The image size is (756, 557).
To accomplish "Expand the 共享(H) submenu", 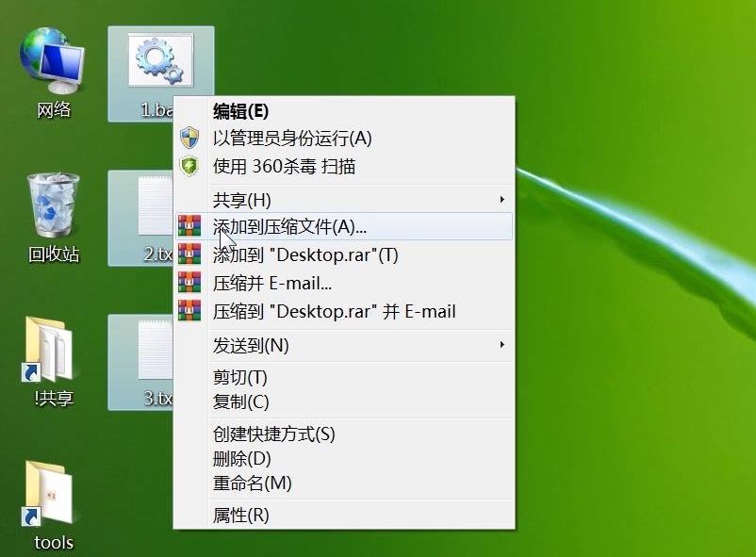I will 283,199.
